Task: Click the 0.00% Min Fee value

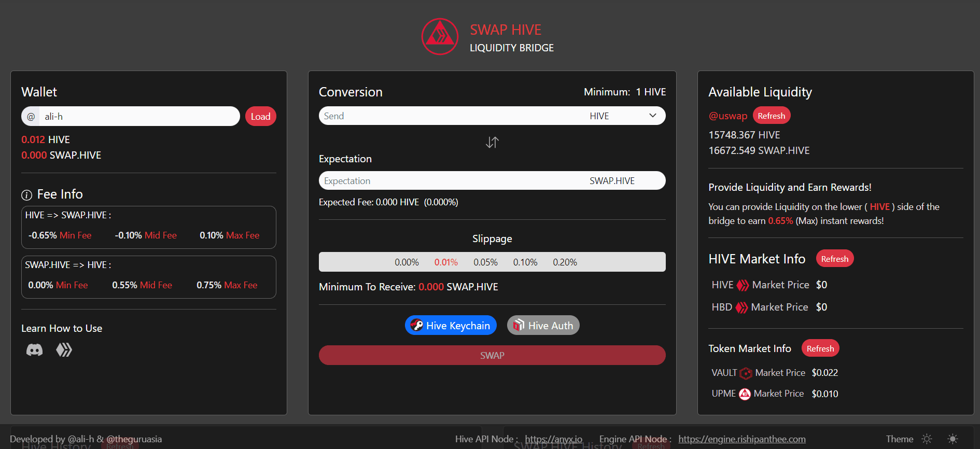Action: (x=58, y=285)
